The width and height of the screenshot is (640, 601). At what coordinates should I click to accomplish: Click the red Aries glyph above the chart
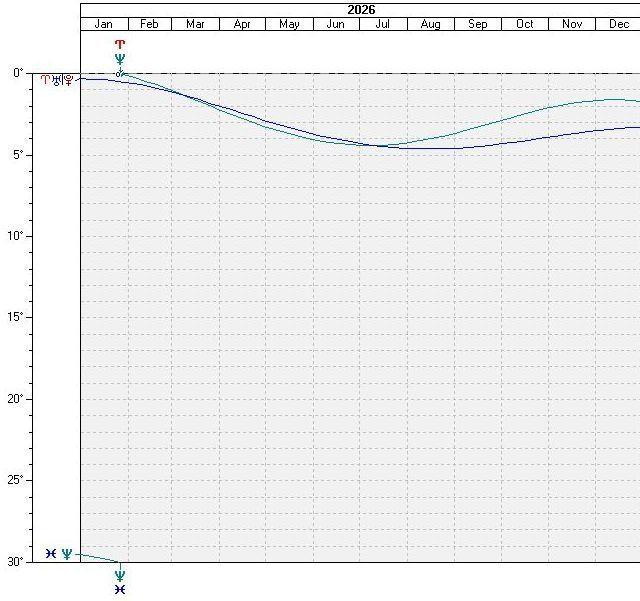pos(120,45)
